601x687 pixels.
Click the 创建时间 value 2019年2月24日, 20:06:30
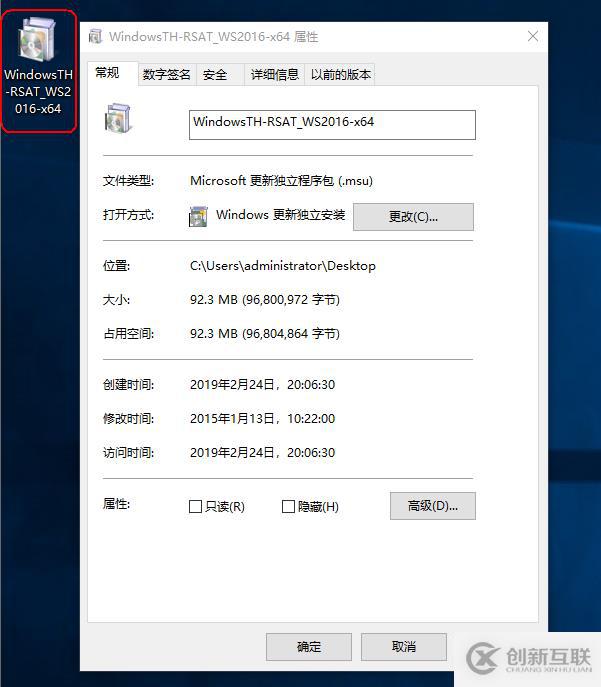(262, 384)
